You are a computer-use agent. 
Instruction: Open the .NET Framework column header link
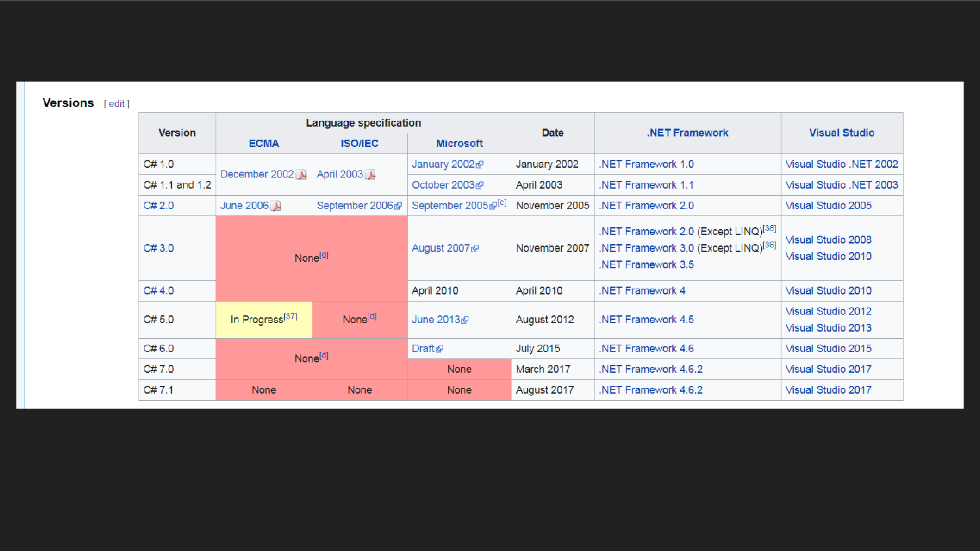[x=687, y=133]
